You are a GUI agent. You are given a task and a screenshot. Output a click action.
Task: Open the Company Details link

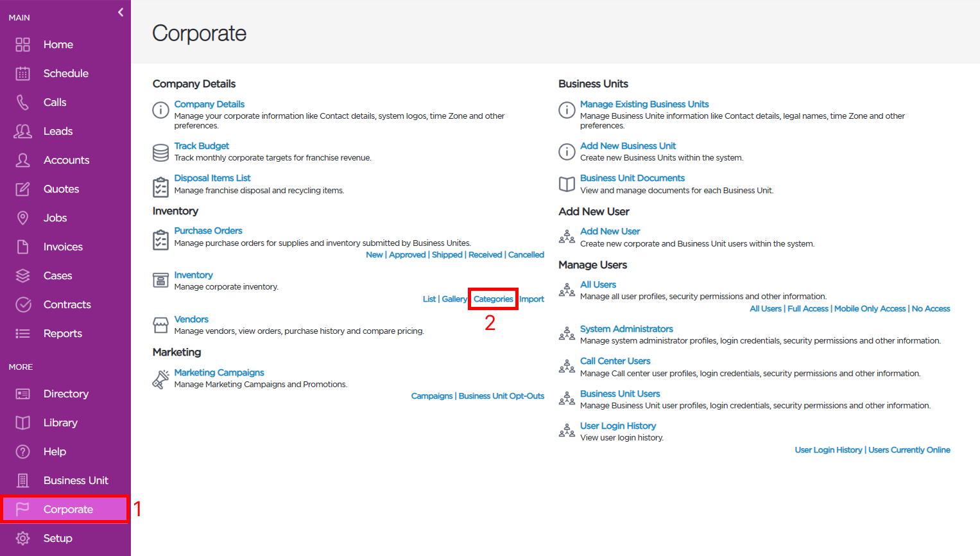coord(209,104)
